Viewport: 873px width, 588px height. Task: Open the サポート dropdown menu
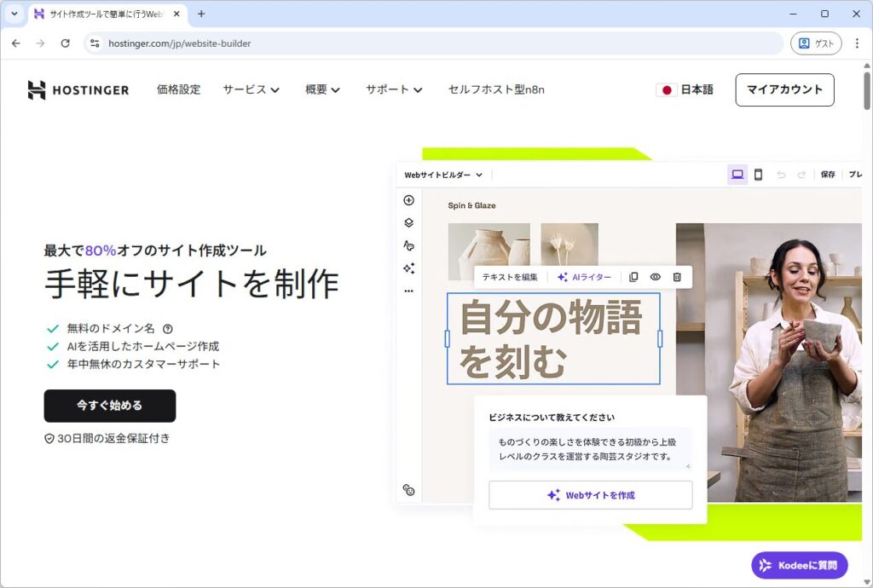(394, 89)
